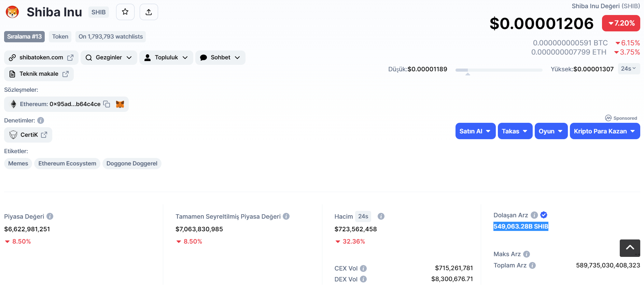Show Piyasa Değeri info tooltip

tap(50, 216)
